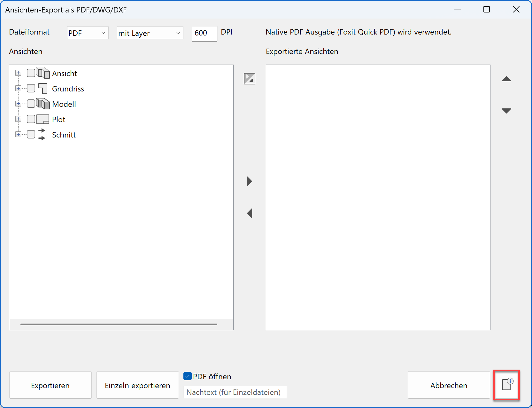
Task: Open the info icon beside Abbrechen
Action: tap(507, 385)
